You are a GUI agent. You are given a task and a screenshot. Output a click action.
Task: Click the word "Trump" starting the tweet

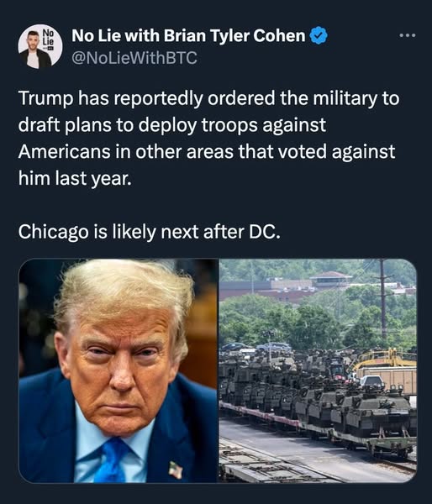[45, 98]
